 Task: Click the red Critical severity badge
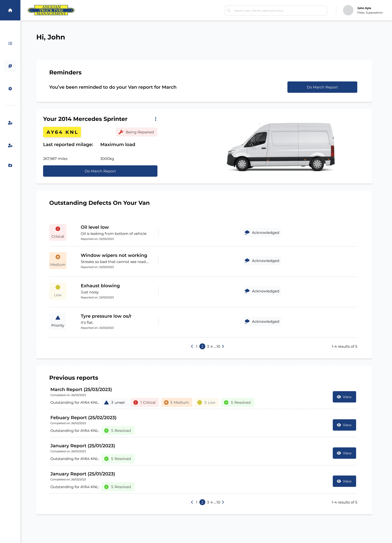58,232
